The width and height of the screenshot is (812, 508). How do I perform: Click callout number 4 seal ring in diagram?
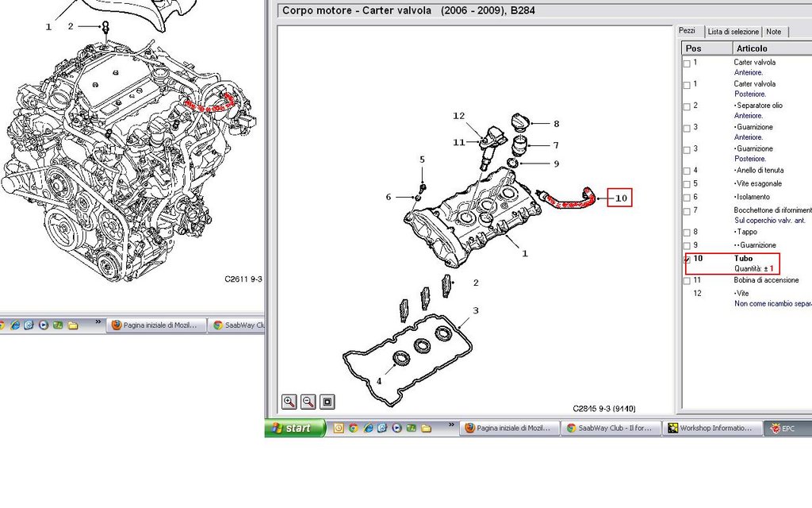(379, 382)
